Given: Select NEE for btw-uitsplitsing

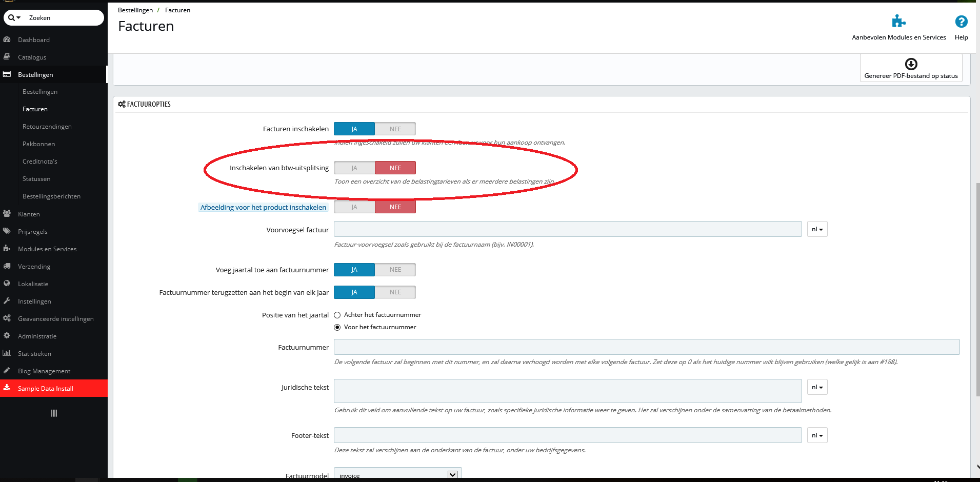Looking at the screenshot, I should pyautogui.click(x=395, y=168).
